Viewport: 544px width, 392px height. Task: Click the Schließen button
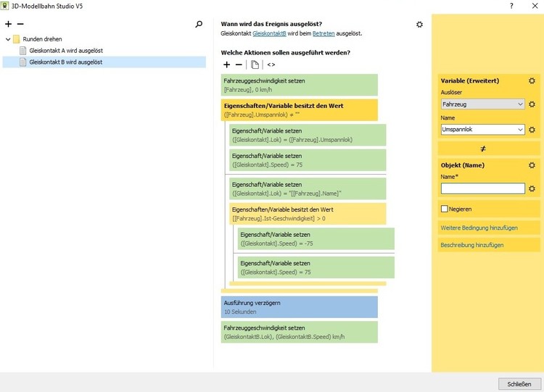[x=515, y=383]
